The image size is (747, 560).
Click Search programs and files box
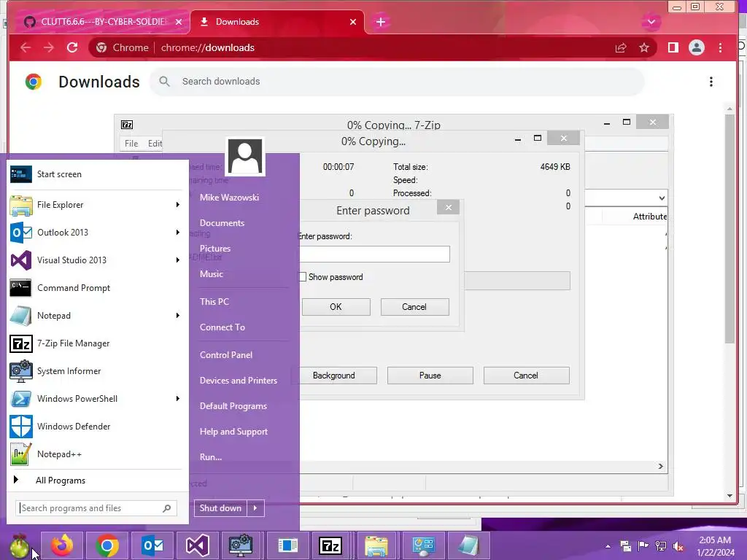(96, 508)
